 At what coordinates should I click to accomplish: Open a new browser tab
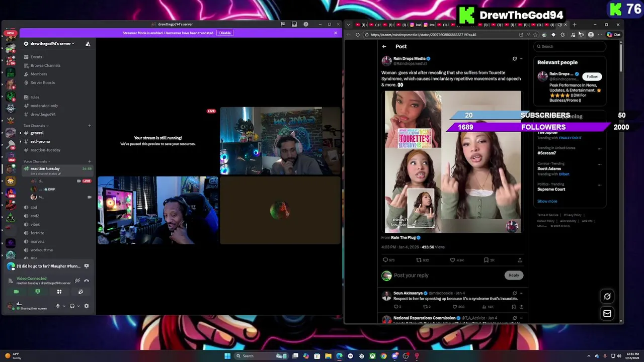click(574, 25)
